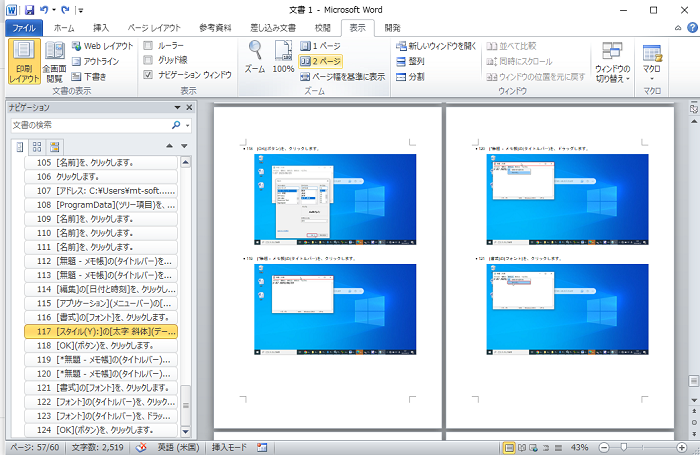Click the マクロ icon

652,53
